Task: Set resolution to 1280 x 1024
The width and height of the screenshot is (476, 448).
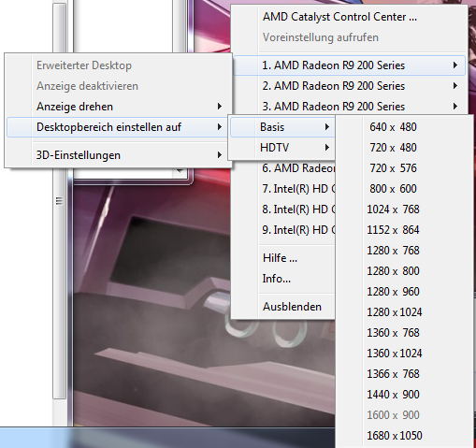Action: [404, 312]
